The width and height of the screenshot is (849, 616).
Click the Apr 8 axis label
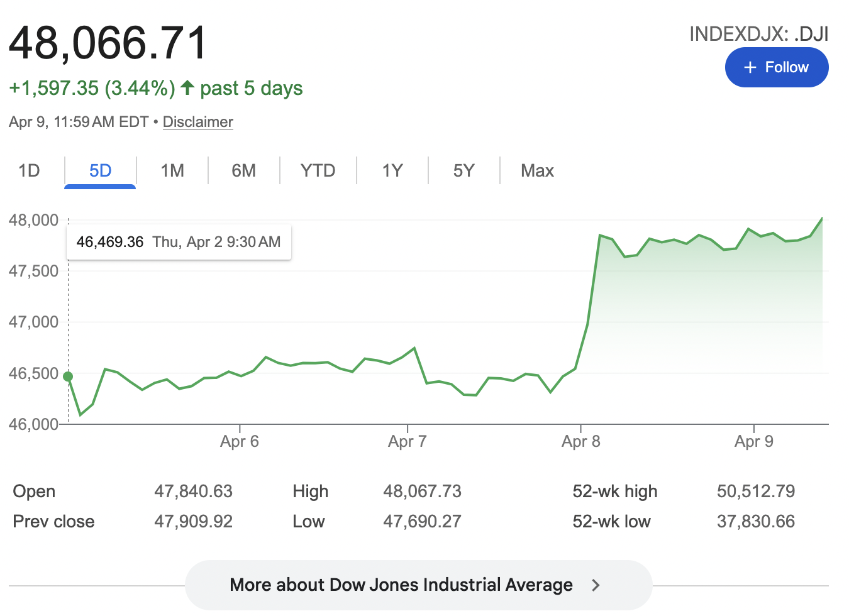pos(581,441)
